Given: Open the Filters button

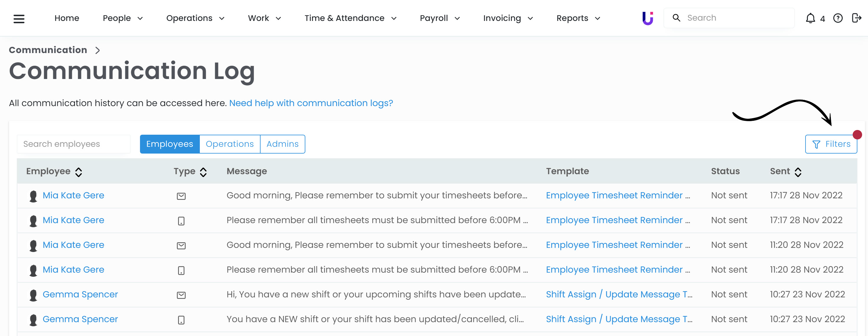Looking at the screenshot, I should point(831,144).
